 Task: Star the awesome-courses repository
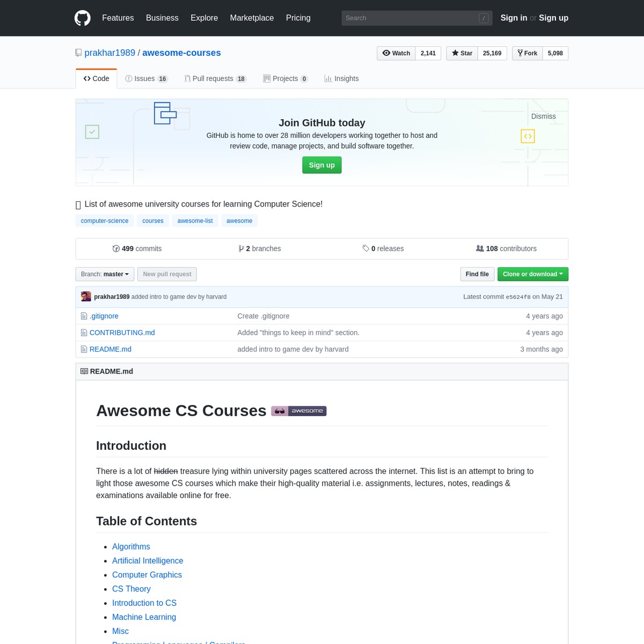point(462,53)
